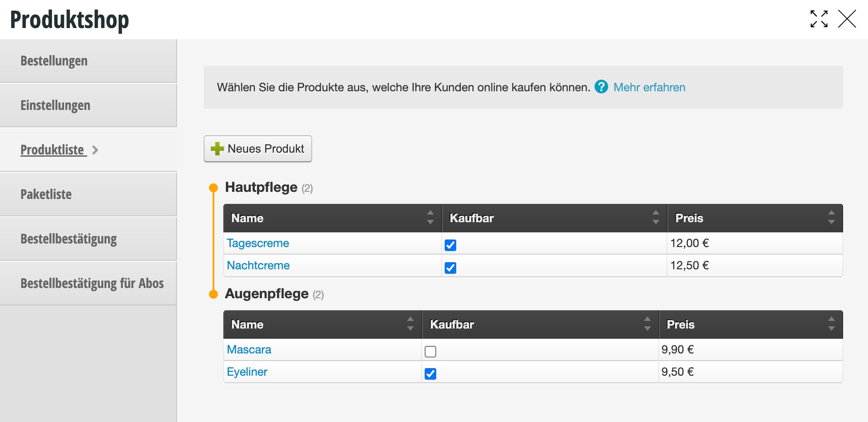Sort Hautpflege table by Preis arrows

831,217
